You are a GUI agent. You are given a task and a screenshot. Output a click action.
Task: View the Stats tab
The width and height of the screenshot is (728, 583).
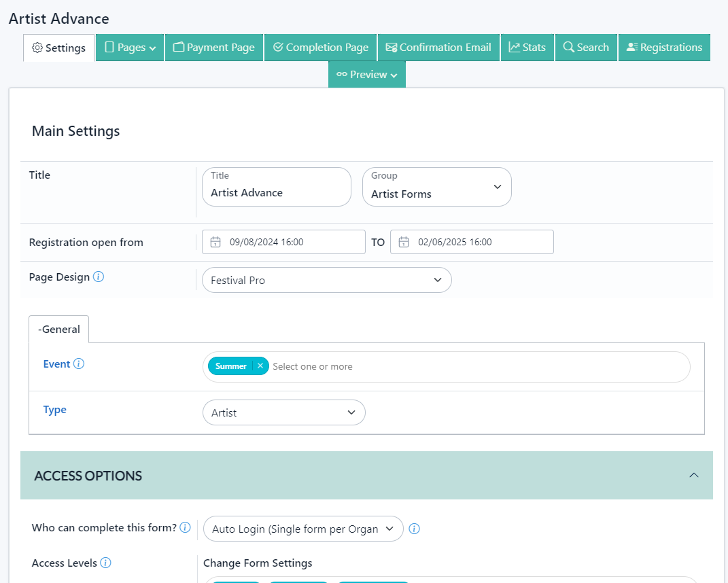click(x=527, y=48)
